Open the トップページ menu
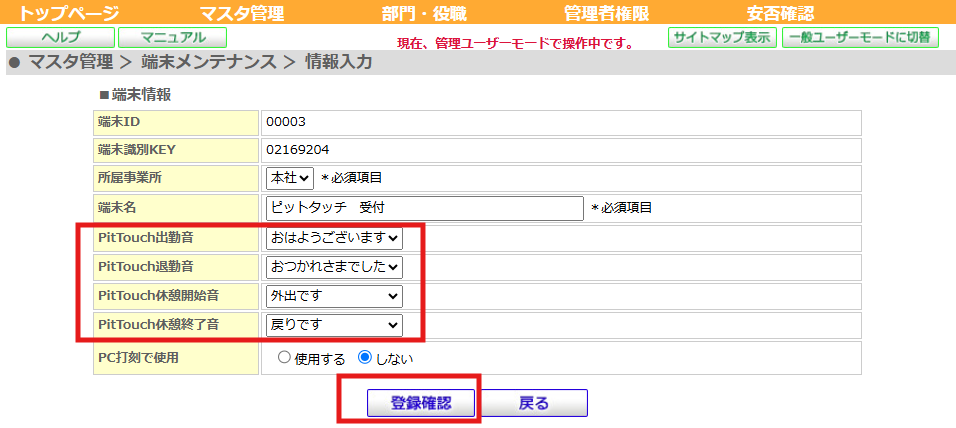This screenshot has height=428, width=956. [69, 13]
